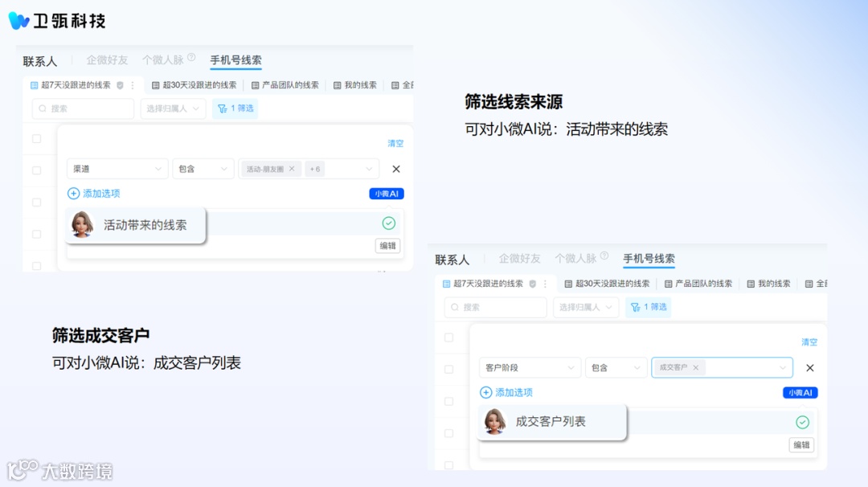Click 添加选项 link in upper panel
Screen dimensions: 868x487
tap(101, 193)
